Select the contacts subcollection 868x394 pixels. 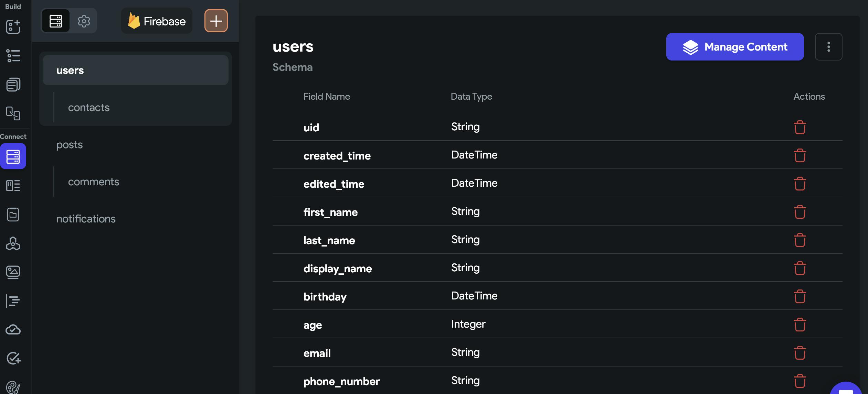(x=89, y=108)
